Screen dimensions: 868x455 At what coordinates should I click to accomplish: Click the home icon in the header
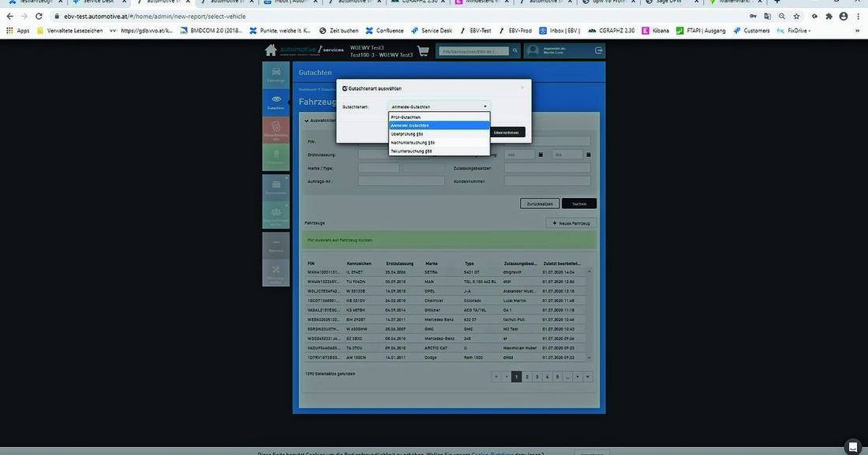(x=271, y=51)
